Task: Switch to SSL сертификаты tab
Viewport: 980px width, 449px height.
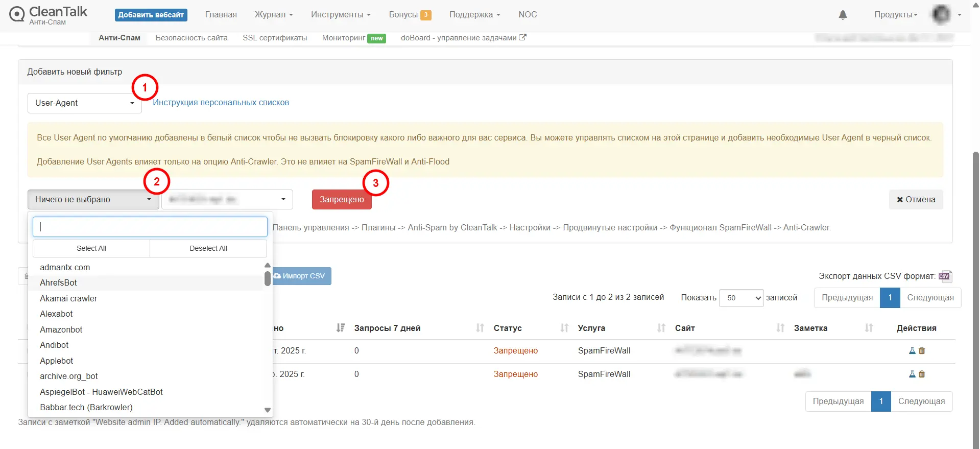Action: click(x=275, y=38)
